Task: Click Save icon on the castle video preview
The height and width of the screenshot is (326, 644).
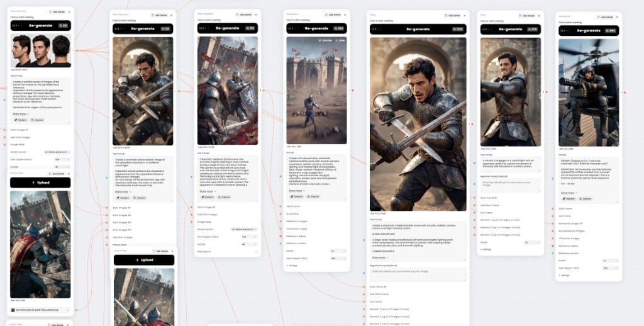Action: (340, 40)
